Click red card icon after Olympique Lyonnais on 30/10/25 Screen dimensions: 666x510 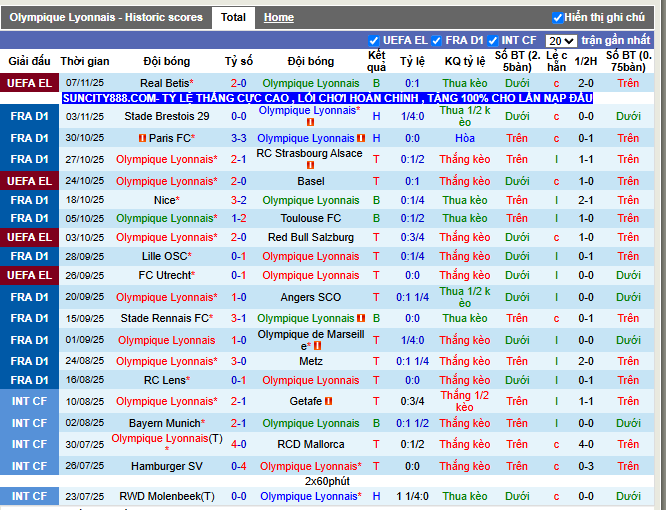point(361,138)
